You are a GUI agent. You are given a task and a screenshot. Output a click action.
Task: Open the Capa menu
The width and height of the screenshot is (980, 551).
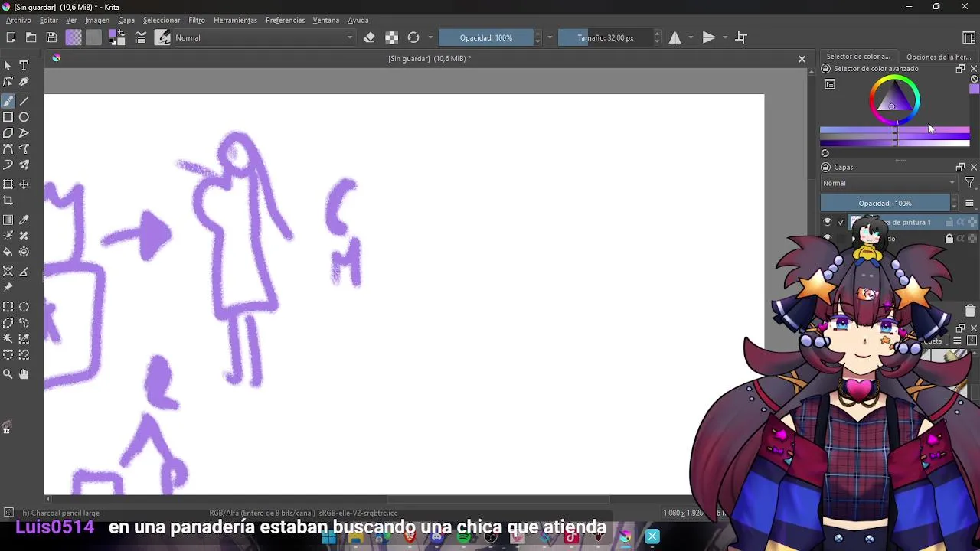point(126,20)
